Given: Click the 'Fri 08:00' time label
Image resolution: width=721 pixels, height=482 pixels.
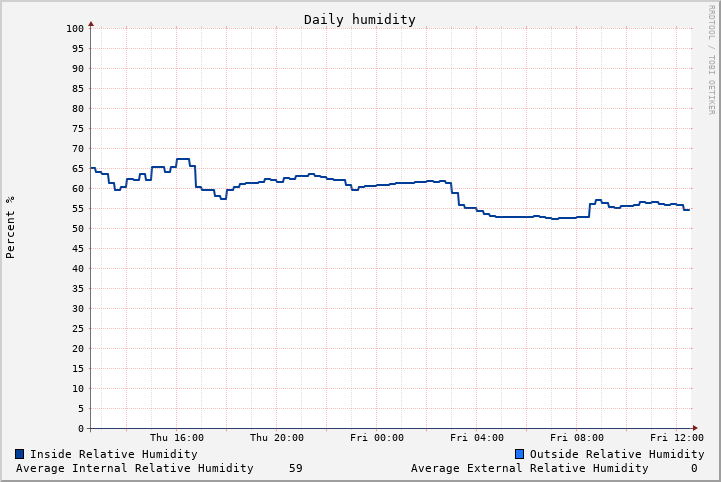Looking at the screenshot, I should (x=577, y=437).
